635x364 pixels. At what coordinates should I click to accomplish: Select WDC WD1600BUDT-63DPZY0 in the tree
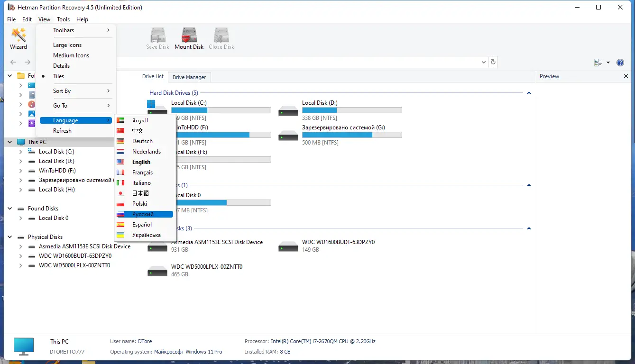75,256
